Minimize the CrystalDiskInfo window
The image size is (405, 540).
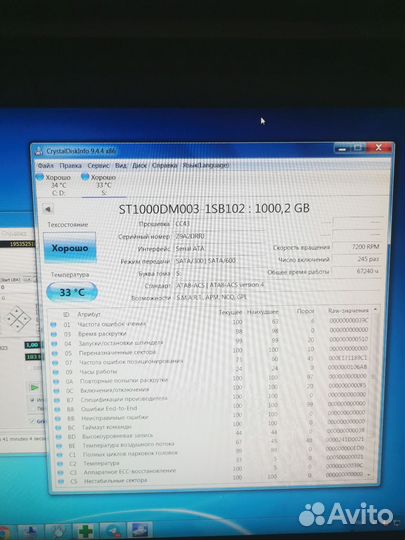(x=342, y=149)
